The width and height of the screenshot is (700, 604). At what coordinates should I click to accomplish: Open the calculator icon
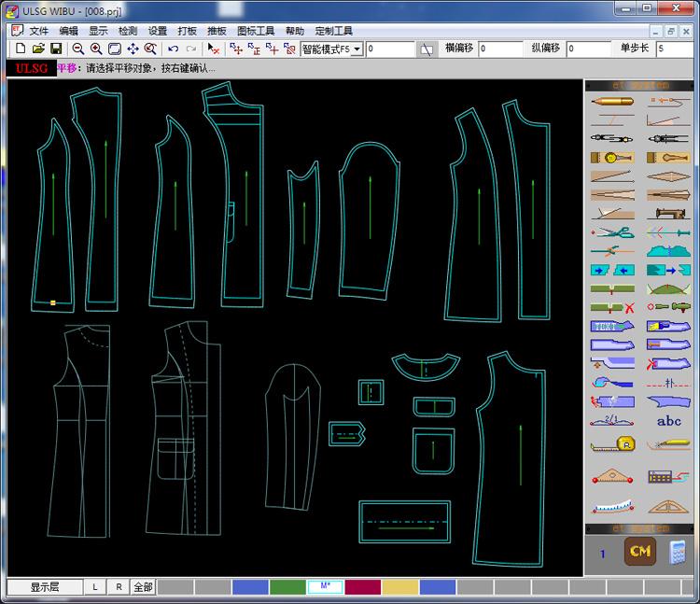(677, 553)
